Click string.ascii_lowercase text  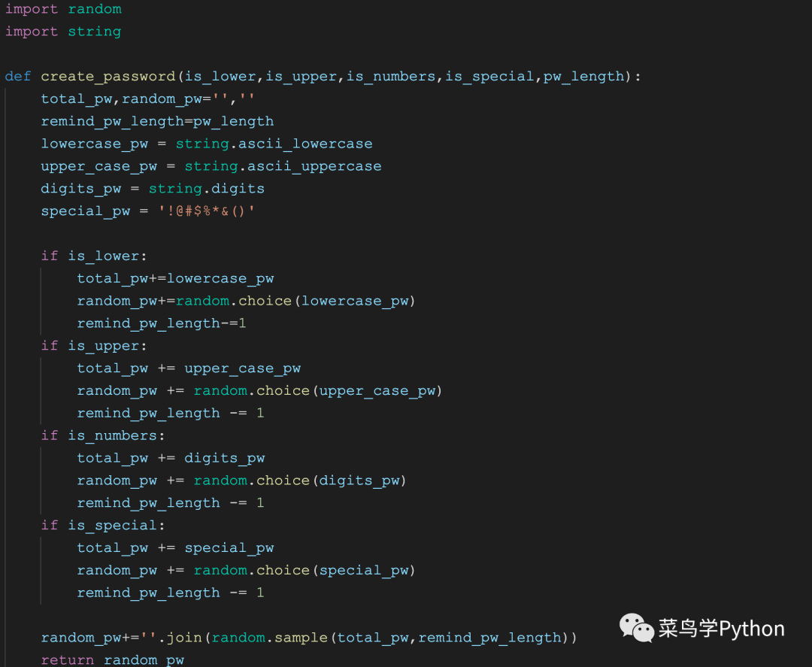pyautogui.click(x=274, y=144)
